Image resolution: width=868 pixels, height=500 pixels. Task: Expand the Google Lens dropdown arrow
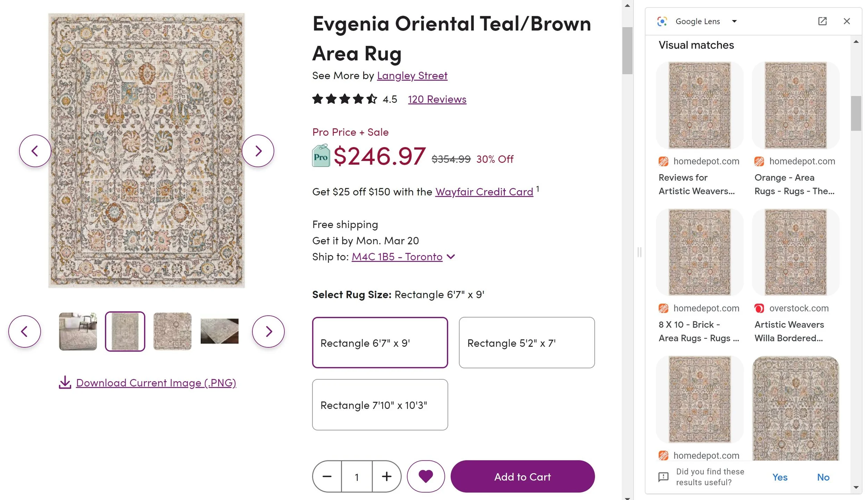click(x=734, y=22)
